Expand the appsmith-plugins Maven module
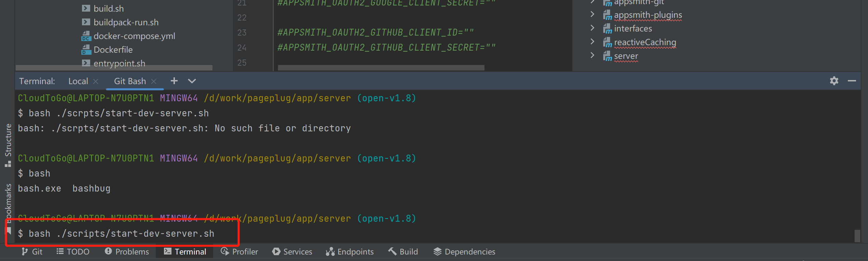868x261 pixels. click(x=592, y=14)
